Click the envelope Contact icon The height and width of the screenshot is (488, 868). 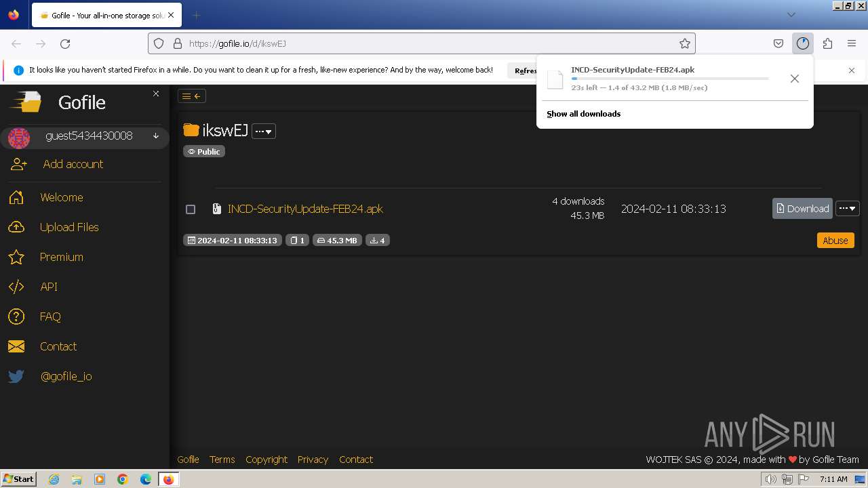tap(16, 346)
